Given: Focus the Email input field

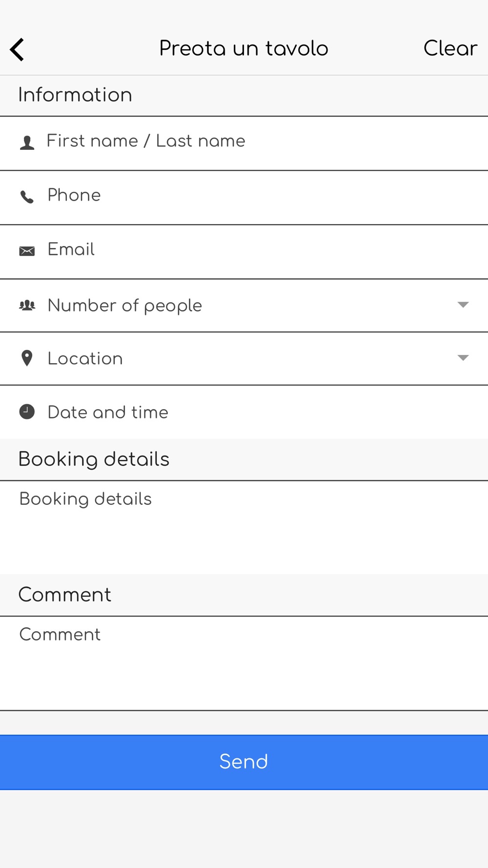Looking at the screenshot, I should click(x=244, y=252).
